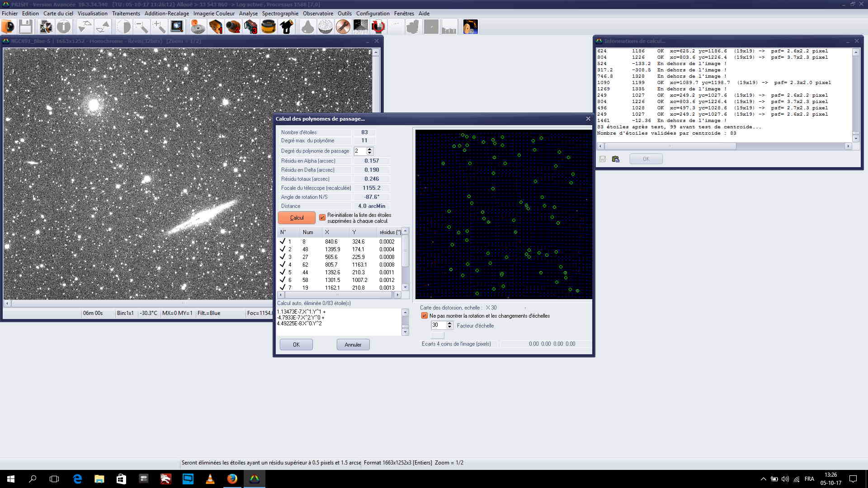Viewport: 868px width, 488px height.
Task: Click the camera number 3 icon
Action: pyautogui.click(x=251, y=27)
